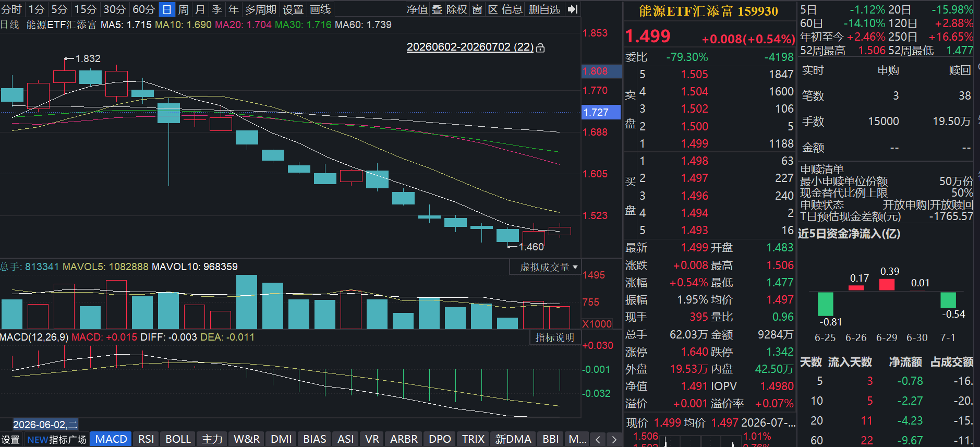The image size is (980, 447).
Task: Expand the M... truncated indicator tab
Action: [577, 439]
